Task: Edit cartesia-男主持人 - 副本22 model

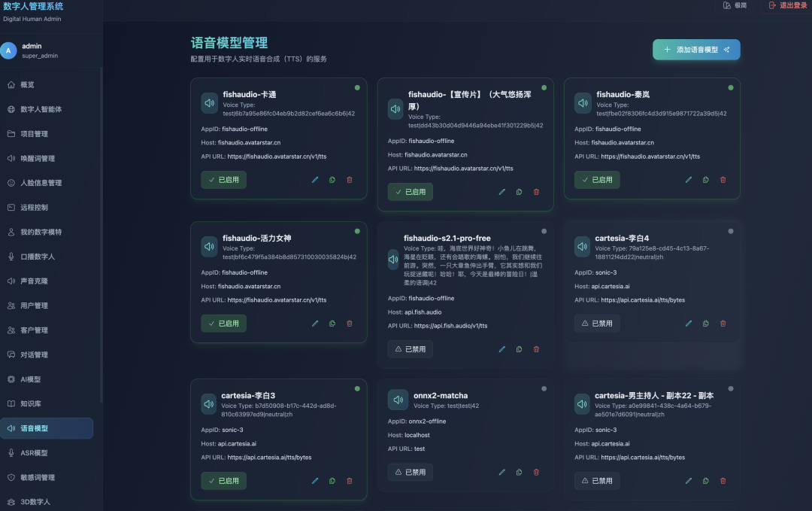Action: tap(688, 481)
